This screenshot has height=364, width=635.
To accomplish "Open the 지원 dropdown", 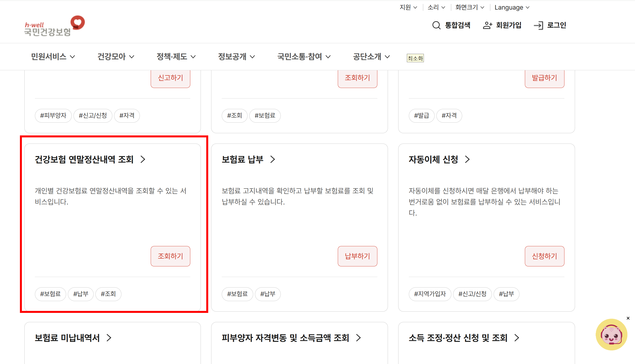I will (x=408, y=8).
